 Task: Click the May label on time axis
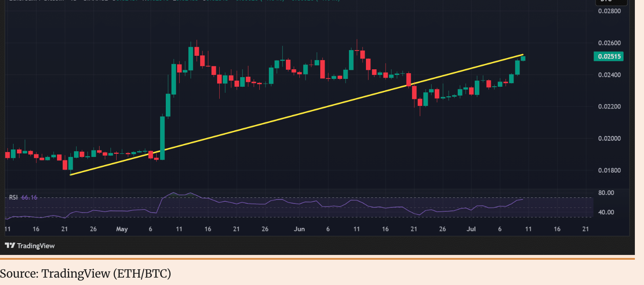pos(122,229)
